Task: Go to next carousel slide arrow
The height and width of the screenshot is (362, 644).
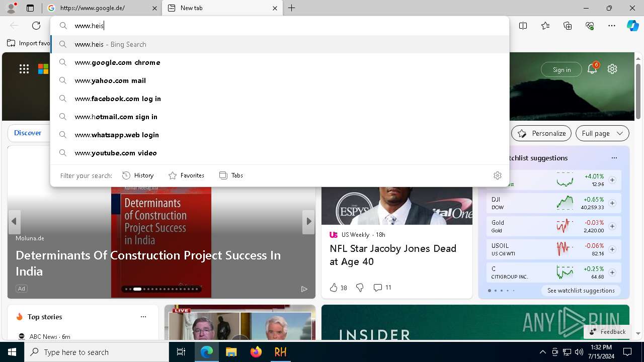Action: click(x=308, y=221)
